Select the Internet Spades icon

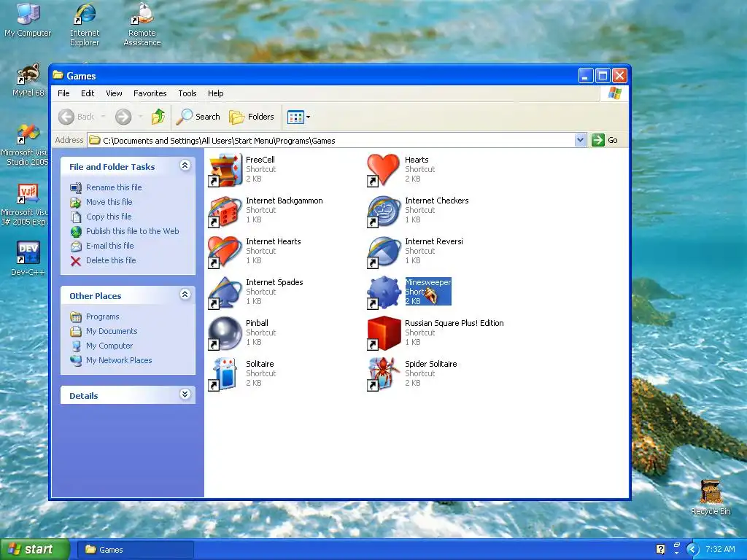pos(225,292)
